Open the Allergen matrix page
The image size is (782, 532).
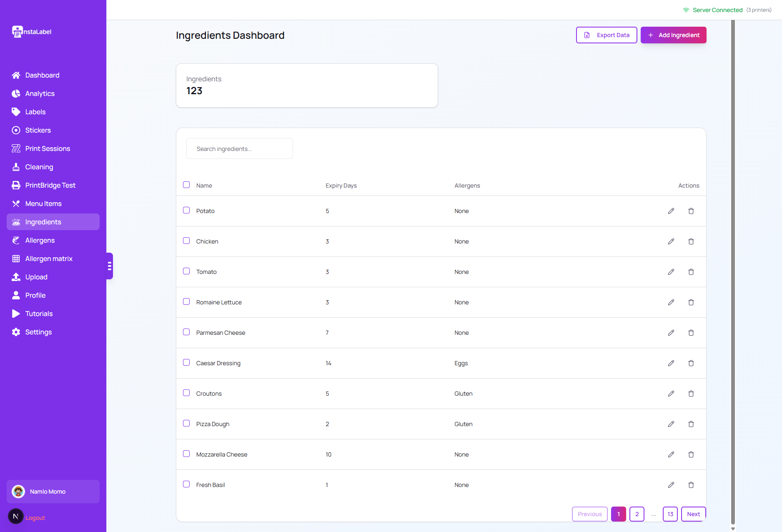(x=53, y=258)
